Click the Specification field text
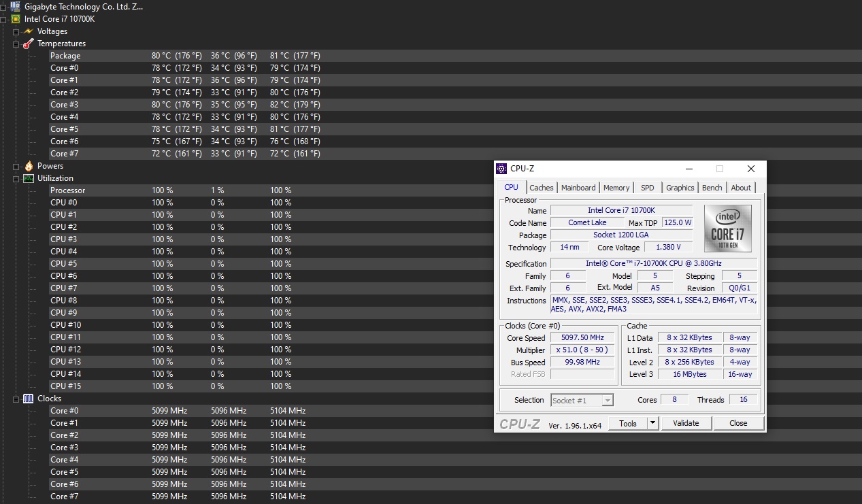 click(x=653, y=263)
